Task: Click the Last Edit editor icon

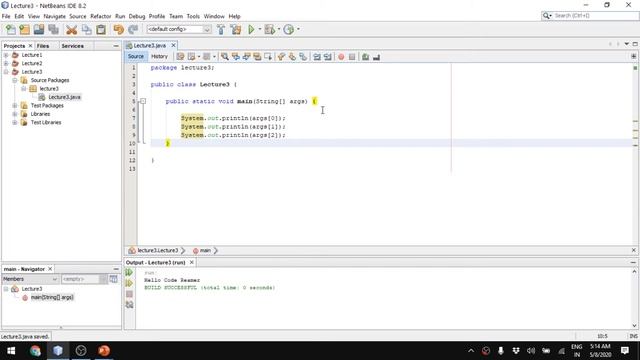Action: click(180, 57)
